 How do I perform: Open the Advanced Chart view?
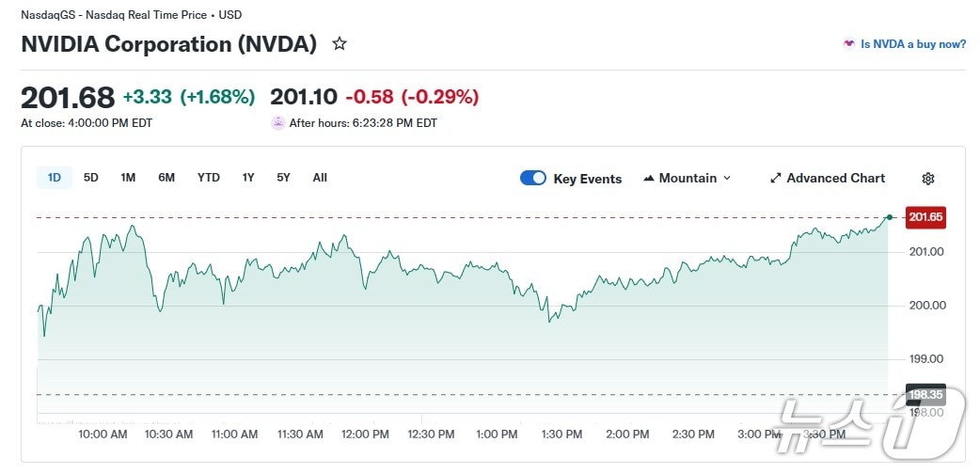click(835, 179)
